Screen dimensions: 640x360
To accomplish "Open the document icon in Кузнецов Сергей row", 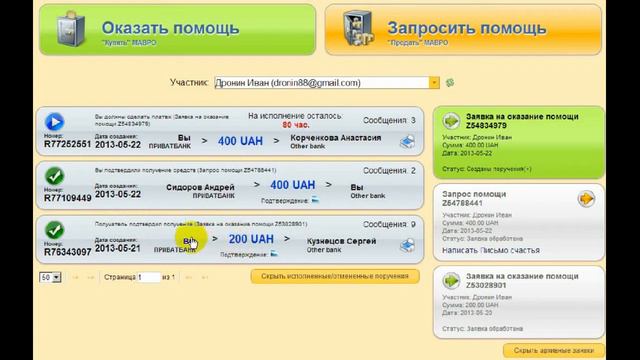I will click(407, 245).
